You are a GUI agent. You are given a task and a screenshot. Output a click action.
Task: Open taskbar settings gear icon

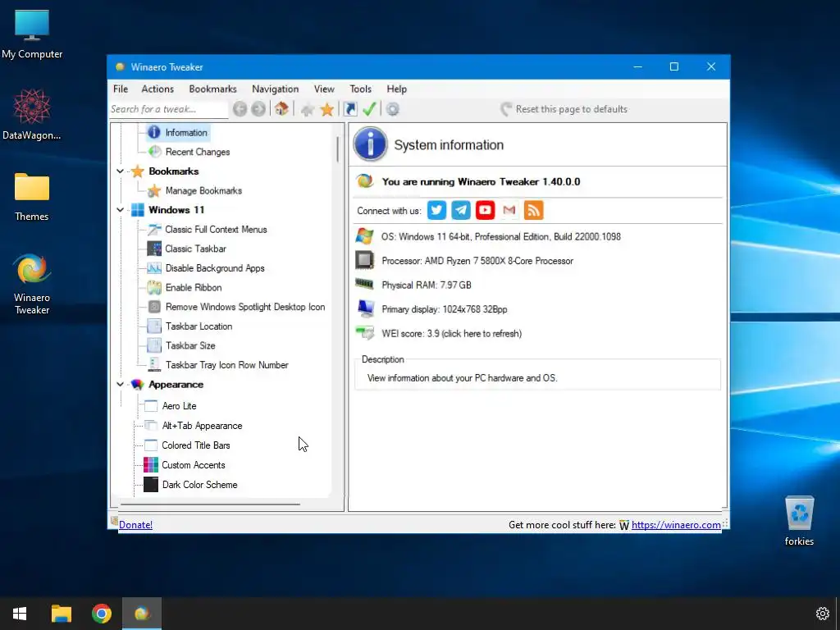pyautogui.click(x=822, y=614)
